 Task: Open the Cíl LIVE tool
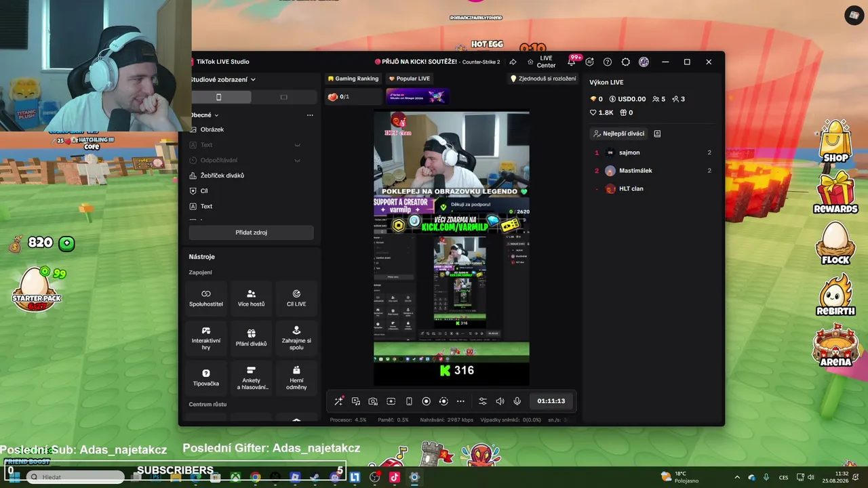tap(296, 298)
